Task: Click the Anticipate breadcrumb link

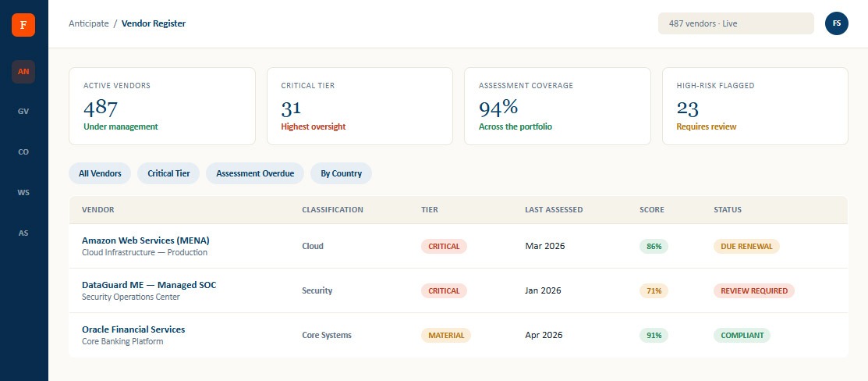Action: (89, 23)
